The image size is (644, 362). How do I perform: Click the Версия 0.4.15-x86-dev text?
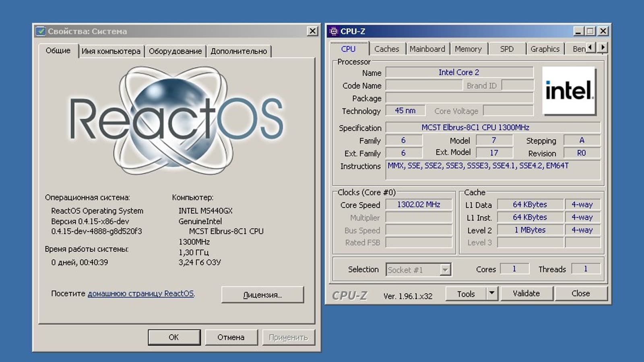(x=90, y=221)
